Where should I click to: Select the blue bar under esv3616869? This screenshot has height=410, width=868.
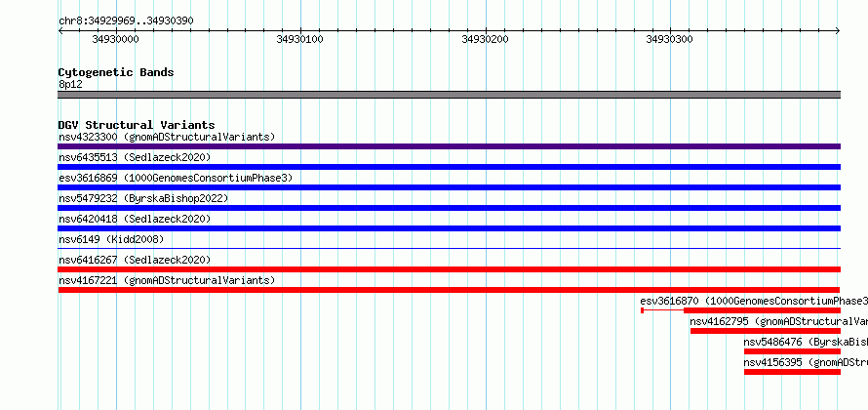[x=449, y=187]
